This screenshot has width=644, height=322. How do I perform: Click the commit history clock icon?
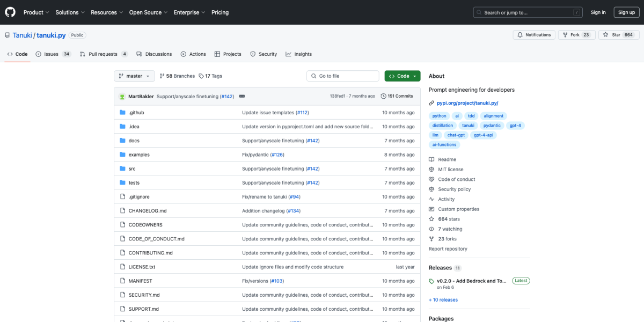pyautogui.click(x=383, y=96)
